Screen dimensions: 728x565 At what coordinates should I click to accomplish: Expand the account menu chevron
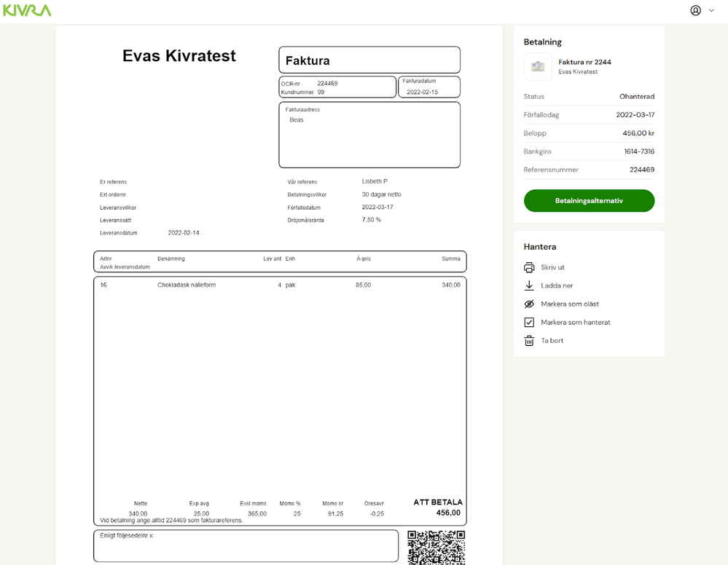coord(711,10)
